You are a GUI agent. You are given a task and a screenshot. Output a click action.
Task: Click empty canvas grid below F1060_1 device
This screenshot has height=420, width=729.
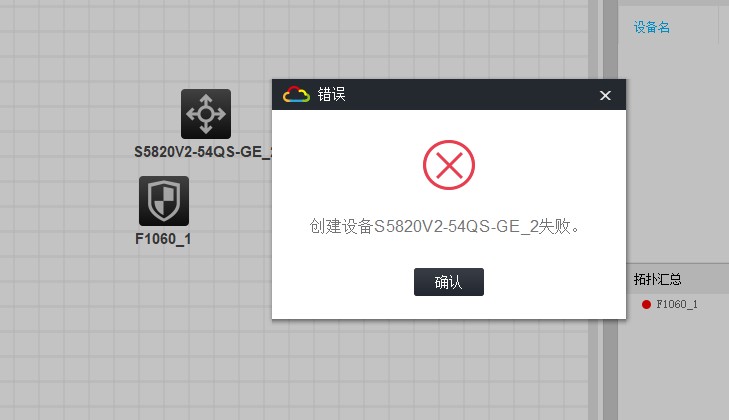coord(163,326)
